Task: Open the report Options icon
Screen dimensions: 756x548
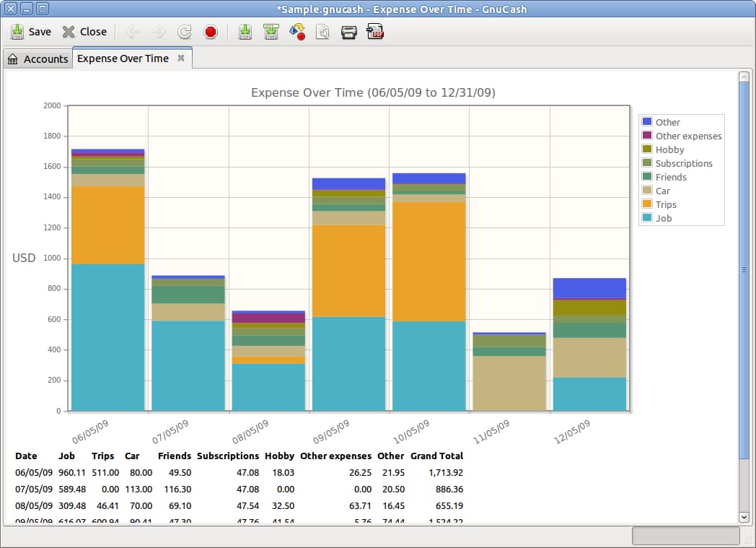Action: point(296,32)
